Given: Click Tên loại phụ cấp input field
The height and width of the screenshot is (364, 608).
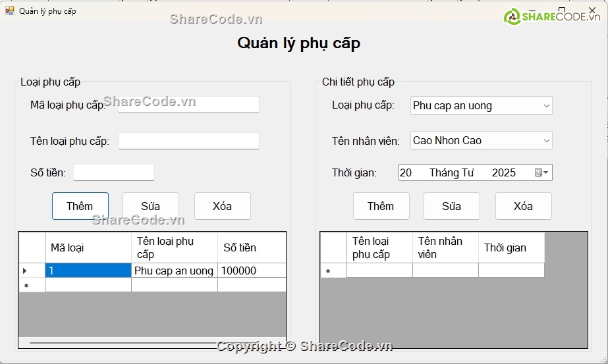Looking at the screenshot, I should (x=189, y=141).
